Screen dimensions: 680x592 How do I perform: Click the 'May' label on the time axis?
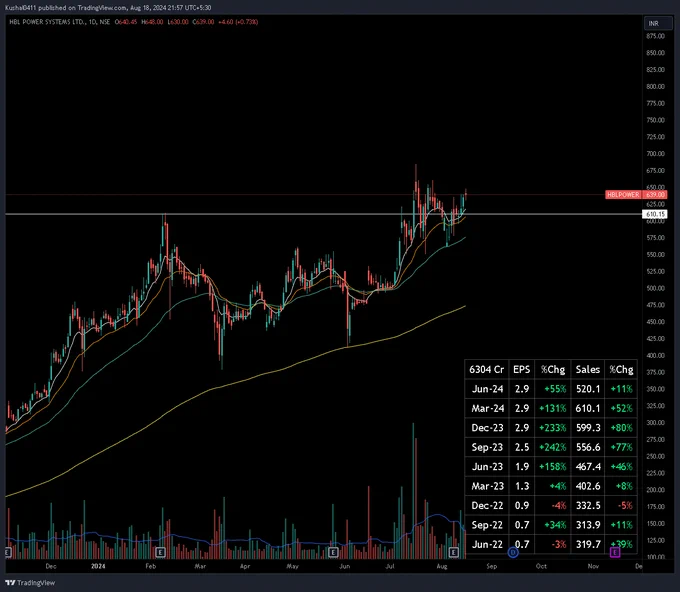tap(293, 566)
